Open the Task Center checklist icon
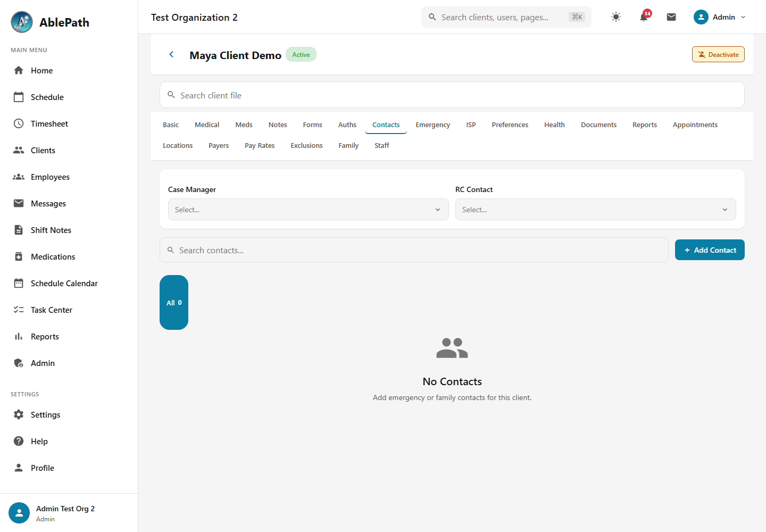The height and width of the screenshot is (532, 766). pos(19,310)
